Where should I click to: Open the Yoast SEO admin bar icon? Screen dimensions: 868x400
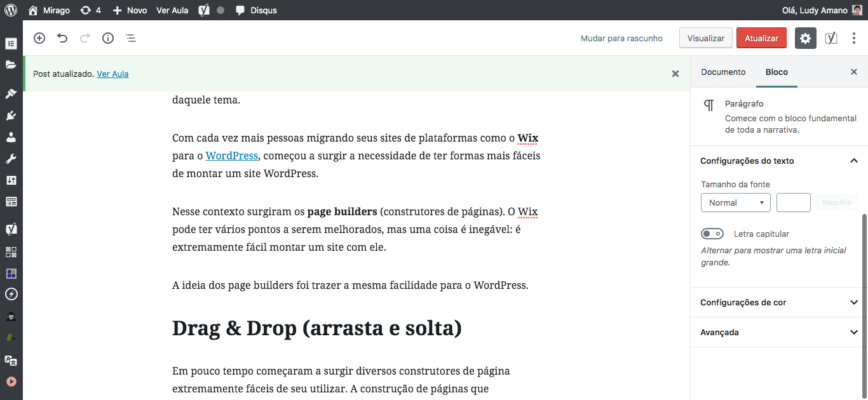pos(204,10)
